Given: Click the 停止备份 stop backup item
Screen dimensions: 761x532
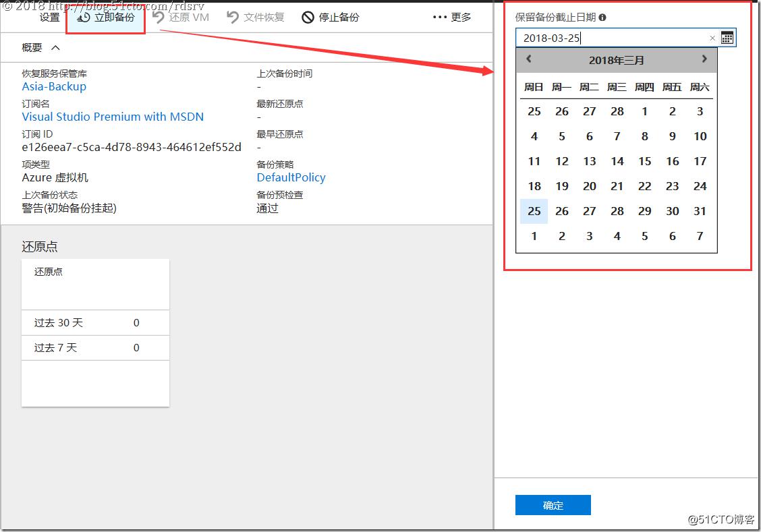Looking at the screenshot, I should pyautogui.click(x=331, y=18).
